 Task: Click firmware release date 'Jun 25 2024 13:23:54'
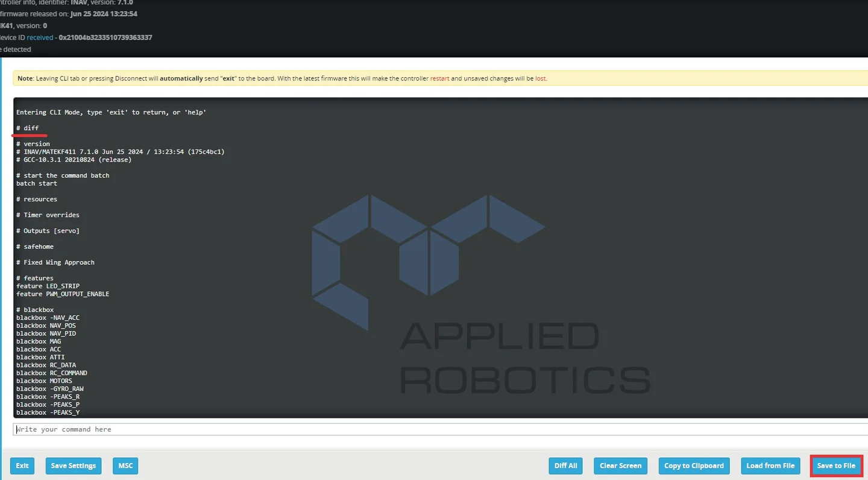pyautogui.click(x=104, y=14)
